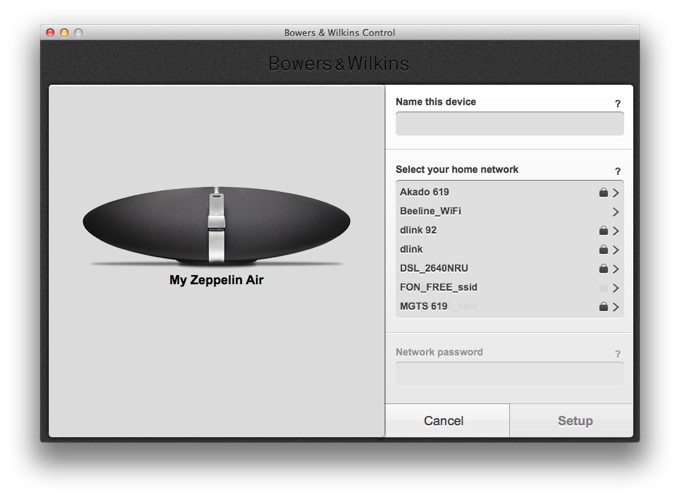Image resolution: width=680 pixels, height=498 pixels.
Task: Choose the dlink 92 network
Action: pos(510,230)
